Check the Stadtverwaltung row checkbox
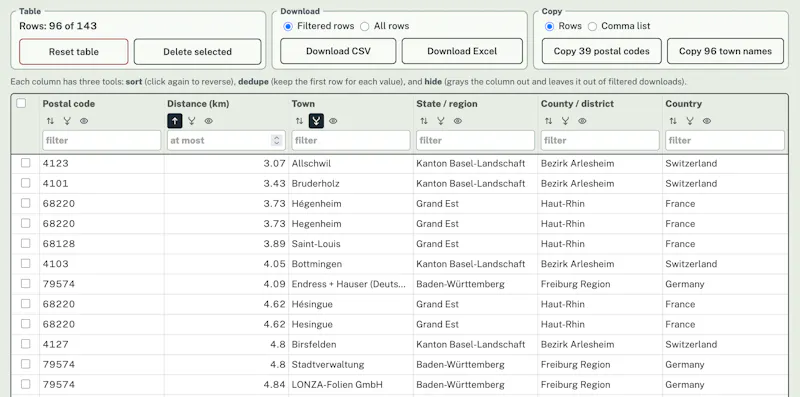Image resolution: width=800 pixels, height=397 pixels. pyautogui.click(x=26, y=364)
